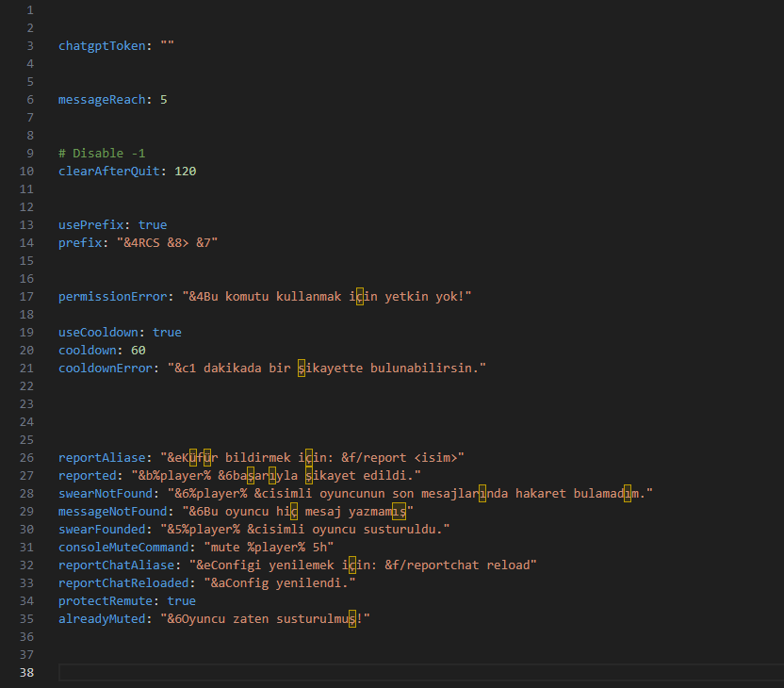
Task: Click the reportAliase key
Action: [102, 458]
